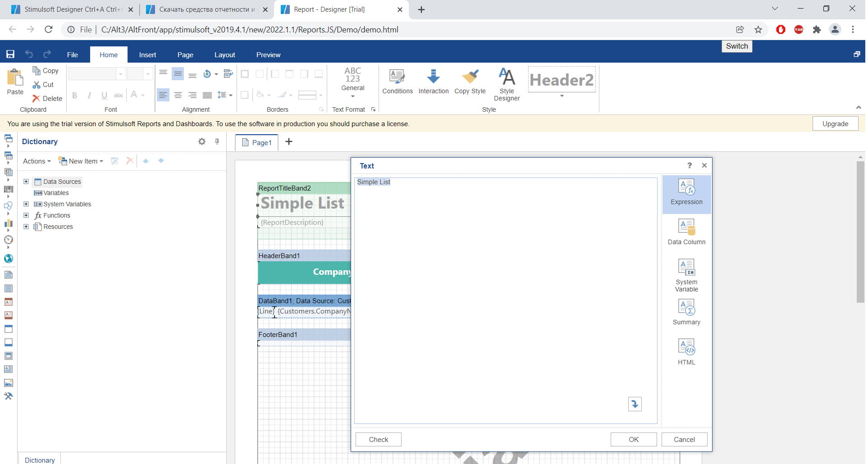Toggle Strikethrough formatting

click(x=119, y=95)
